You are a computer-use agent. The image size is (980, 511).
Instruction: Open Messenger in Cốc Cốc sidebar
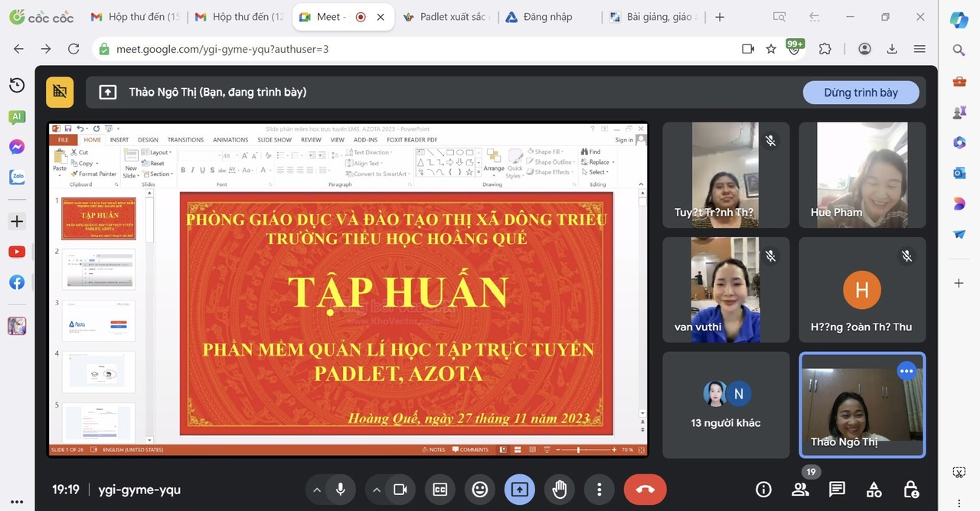(17, 147)
